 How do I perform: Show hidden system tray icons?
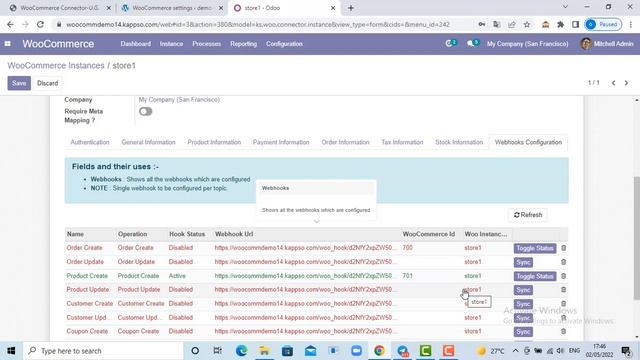pos(515,351)
